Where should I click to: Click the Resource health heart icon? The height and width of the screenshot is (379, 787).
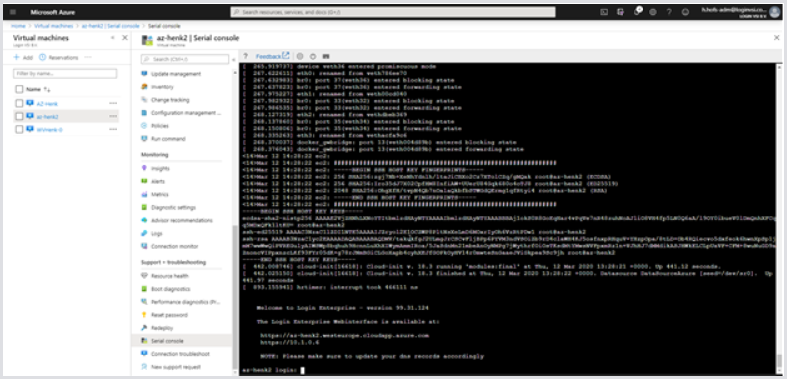[x=144, y=276]
